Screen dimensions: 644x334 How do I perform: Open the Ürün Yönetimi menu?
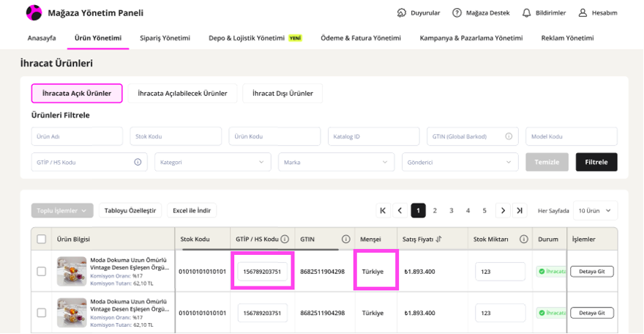click(x=98, y=38)
